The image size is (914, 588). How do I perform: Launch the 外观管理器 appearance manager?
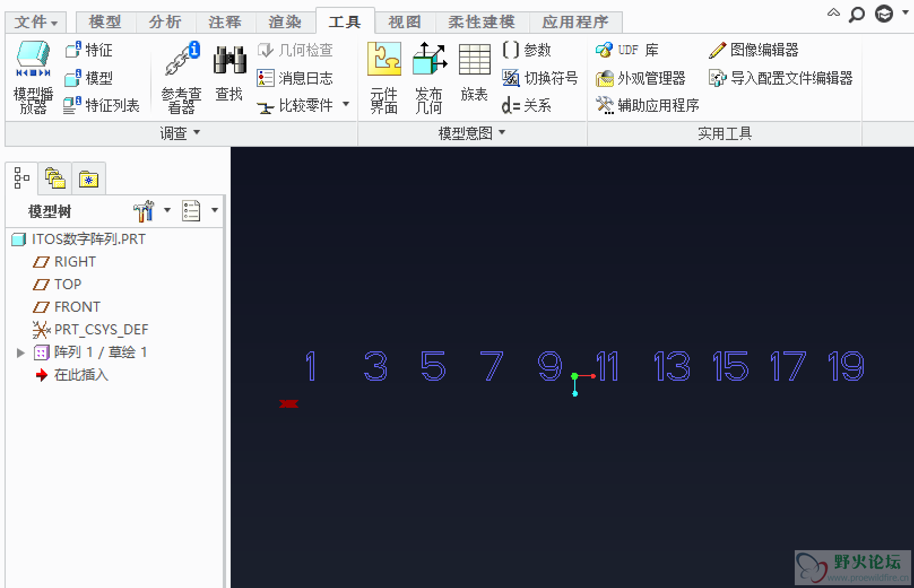coord(640,78)
